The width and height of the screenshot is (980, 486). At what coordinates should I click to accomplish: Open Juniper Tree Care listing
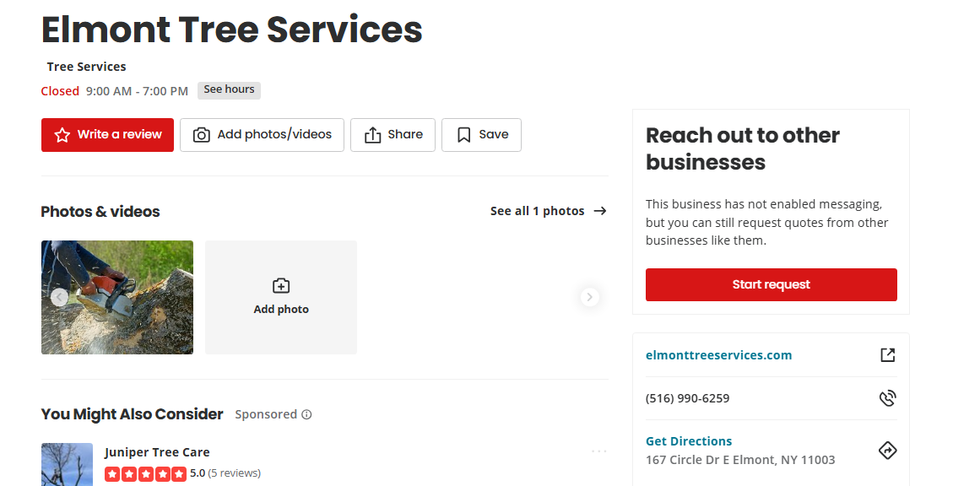coord(157,452)
